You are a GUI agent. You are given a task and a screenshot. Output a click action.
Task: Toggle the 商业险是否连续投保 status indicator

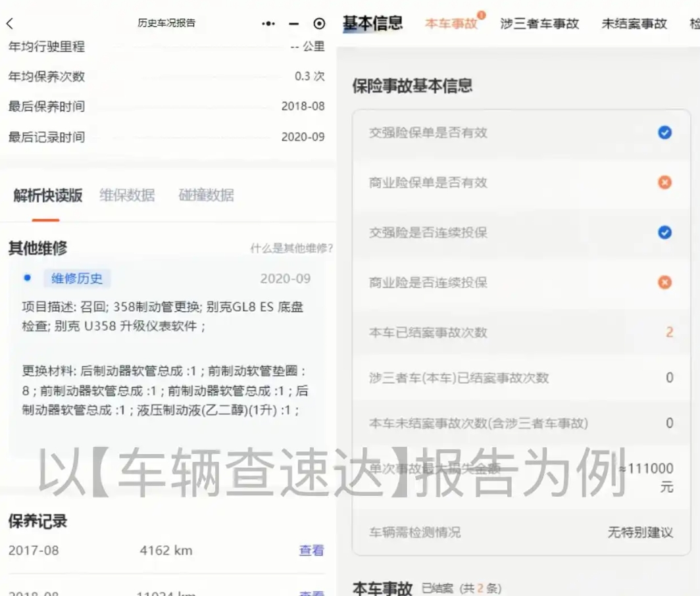tap(664, 282)
